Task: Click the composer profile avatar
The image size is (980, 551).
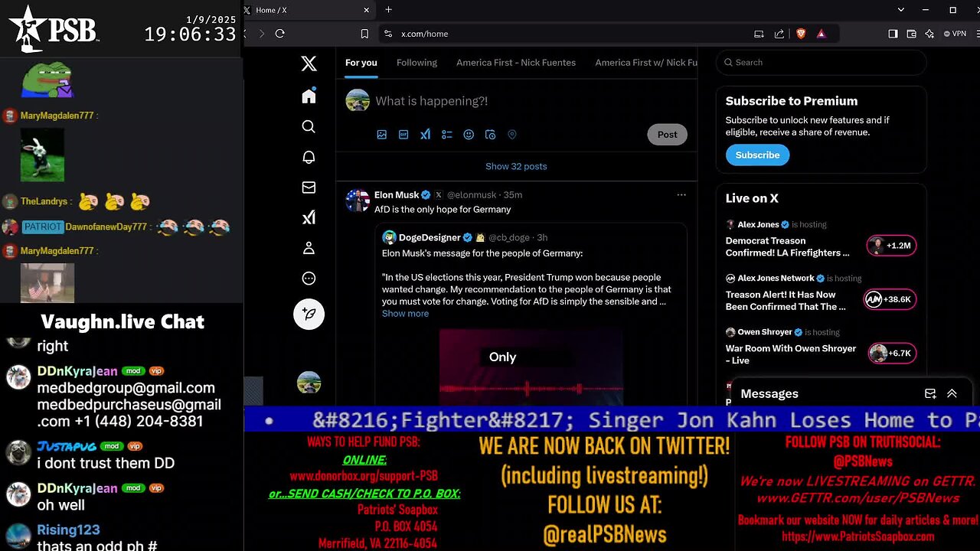Action: pyautogui.click(x=358, y=100)
